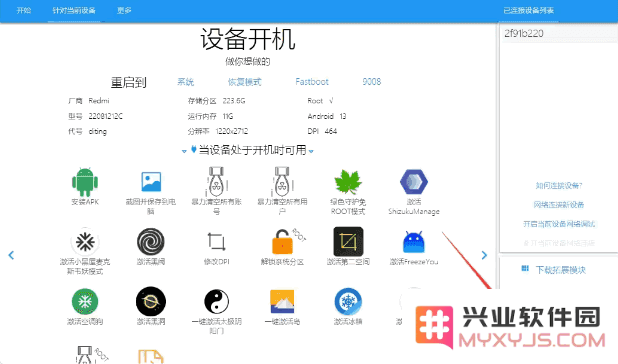
Task: Click 截图并保存到电脑 picture icon
Action: click(x=151, y=182)
